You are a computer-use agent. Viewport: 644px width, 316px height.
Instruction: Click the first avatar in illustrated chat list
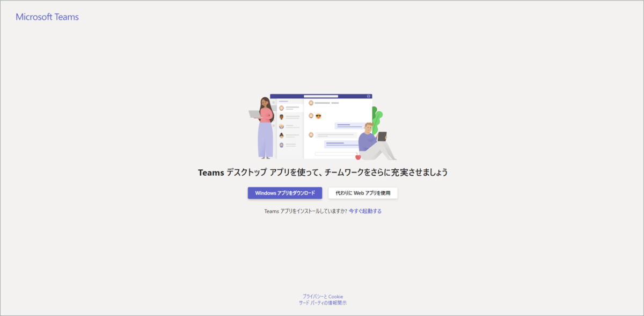click(282, 108)
